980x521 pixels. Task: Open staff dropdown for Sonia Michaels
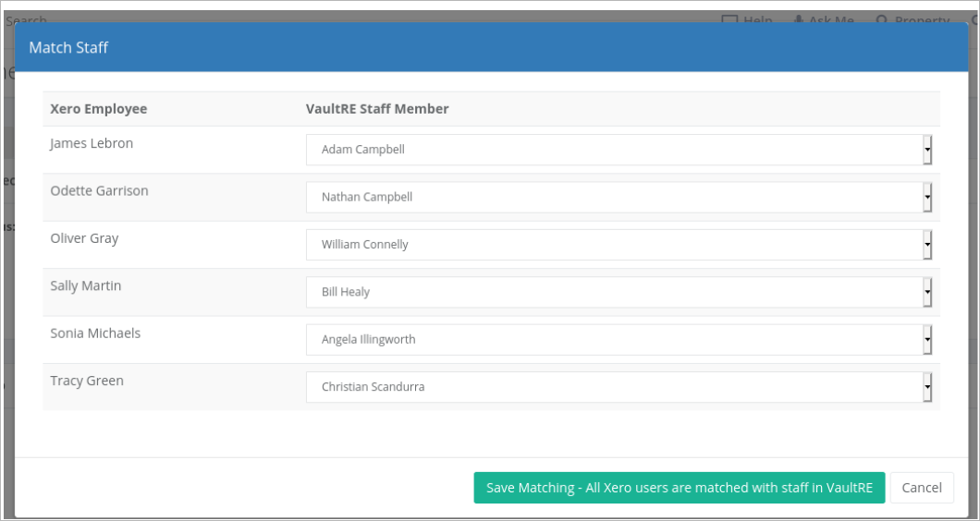click(x=619, y=340)
